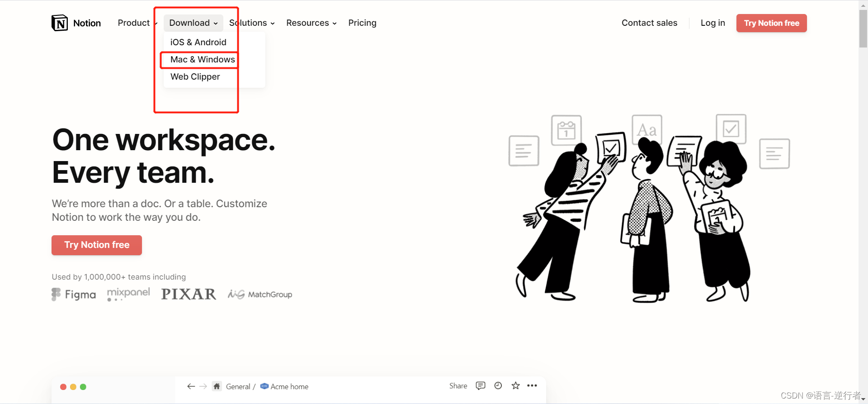Click the Notion logo icon
This screenshot has height=404, width=868.
[60, 23]
